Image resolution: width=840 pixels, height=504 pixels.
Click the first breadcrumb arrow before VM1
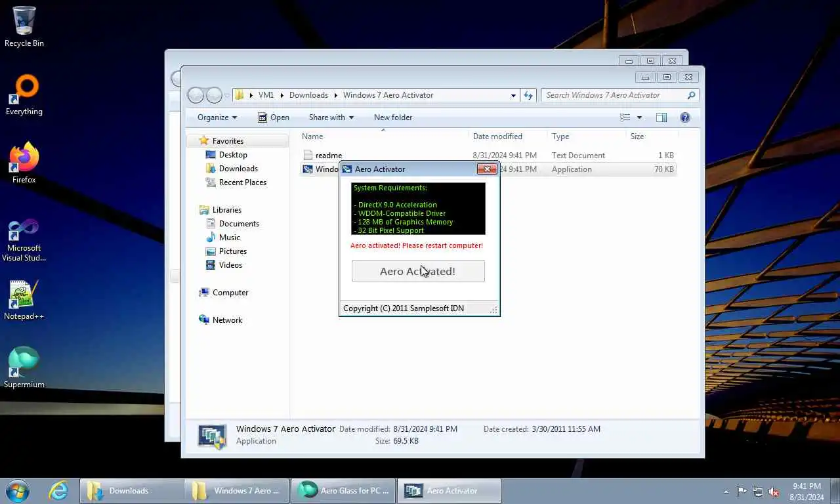[251, 95]
